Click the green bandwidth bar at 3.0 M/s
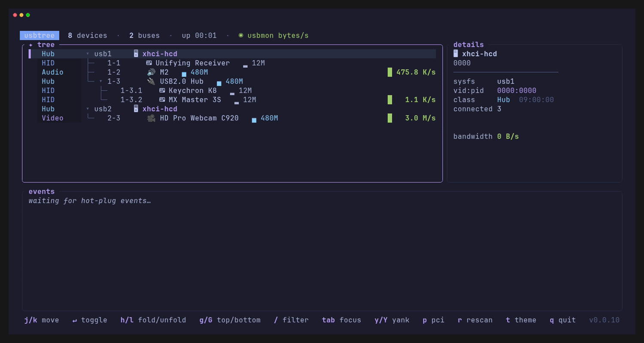 [x=390, y=118]
